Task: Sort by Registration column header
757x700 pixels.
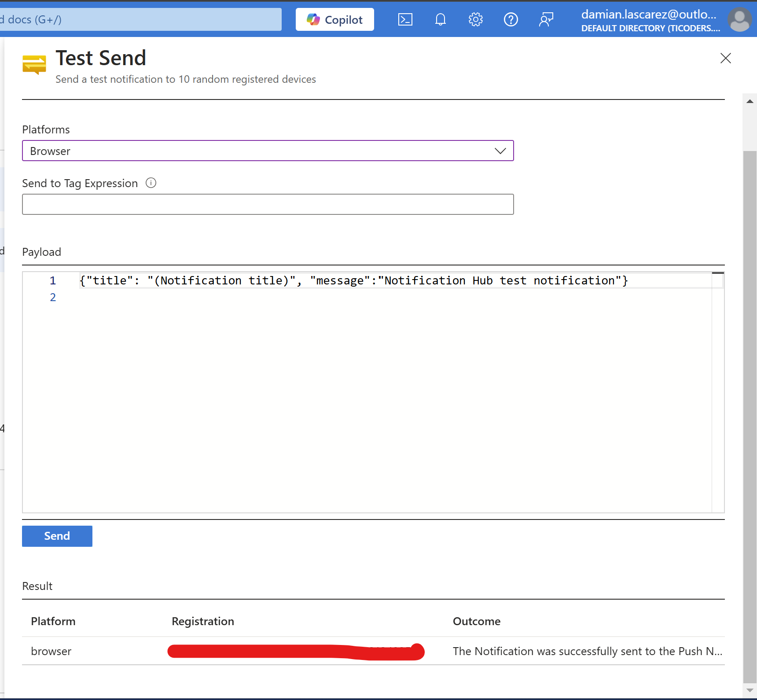Action: (x=203, y=621)
